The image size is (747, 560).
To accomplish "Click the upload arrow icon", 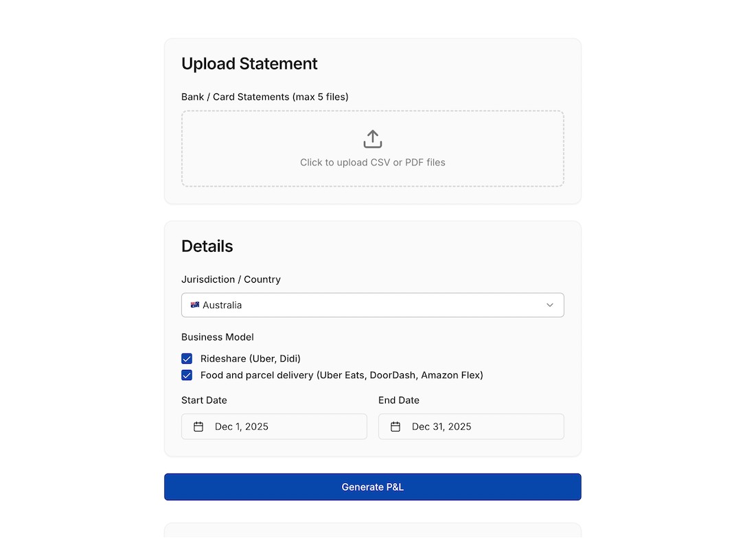I will click(372, 139).
